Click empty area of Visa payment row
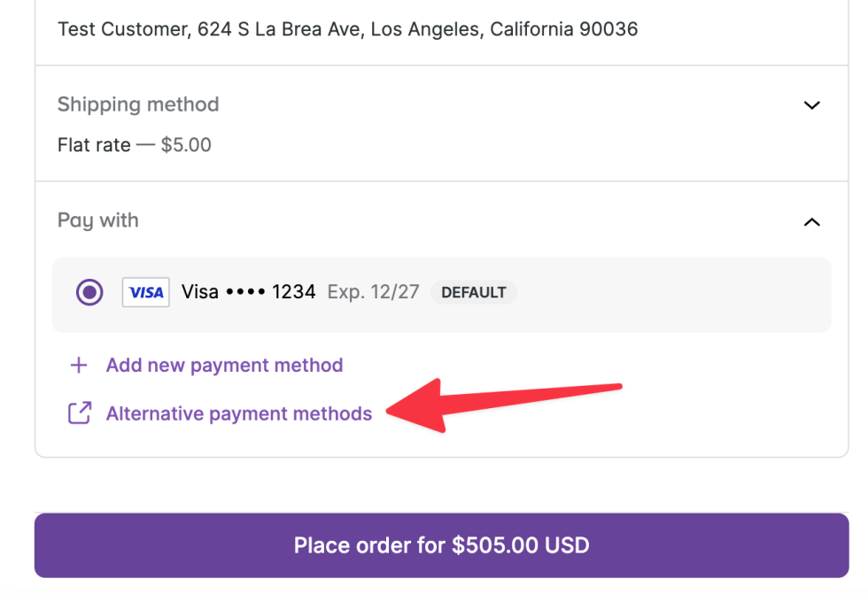The image size is (868, 594). (673, 294)
